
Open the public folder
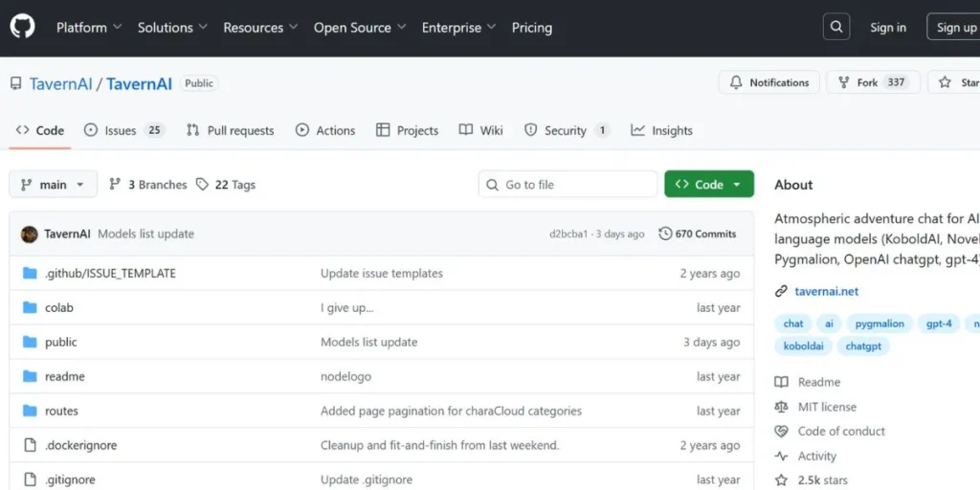pyautogui.click(x=60, y=342)
